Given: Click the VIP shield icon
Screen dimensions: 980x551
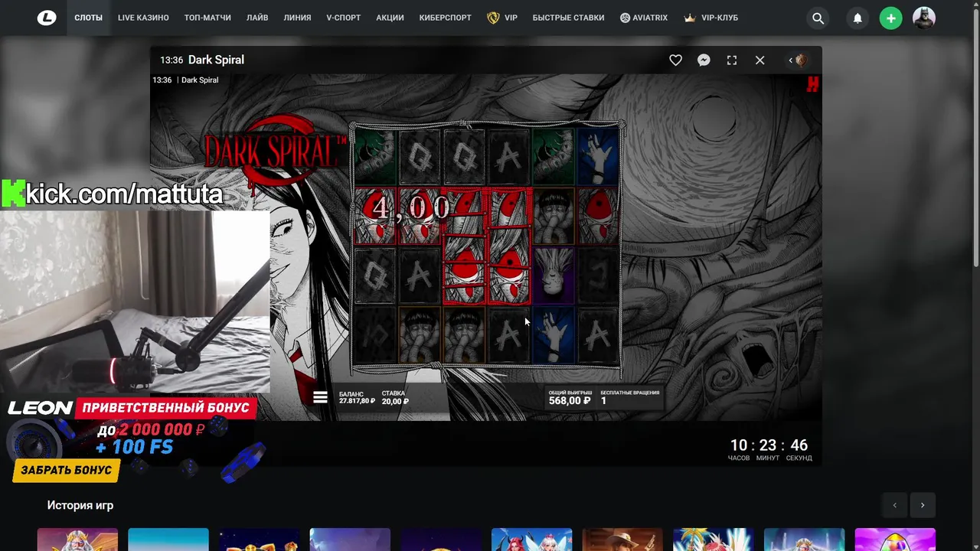Looking at the screenshot, I should pyautogui.click(x=493, y=18).
